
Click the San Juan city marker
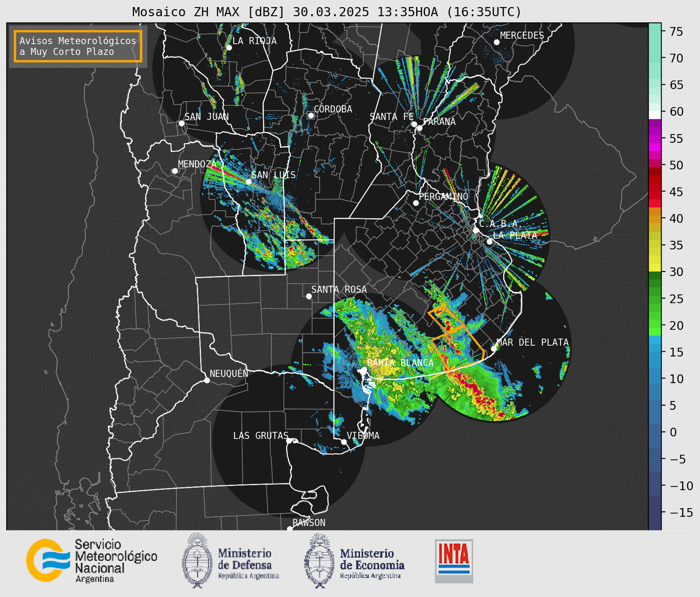181,123
